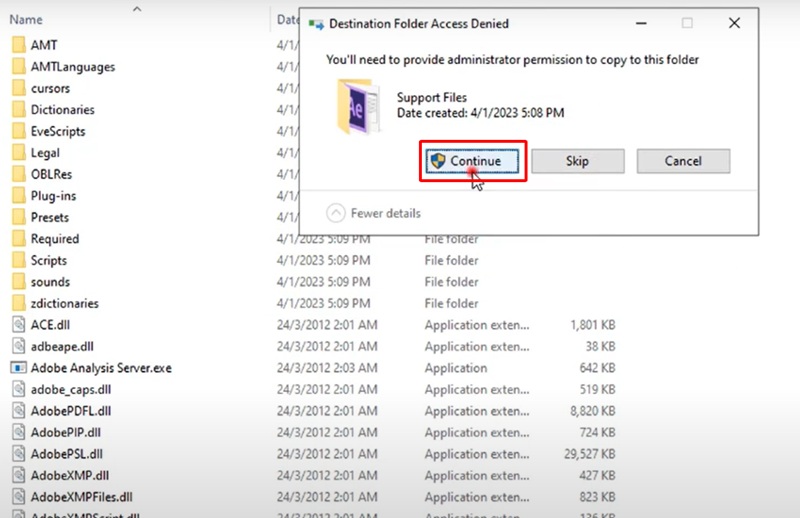Select the sounds folder name
800x518 pixels.
(x=51, y=282)
